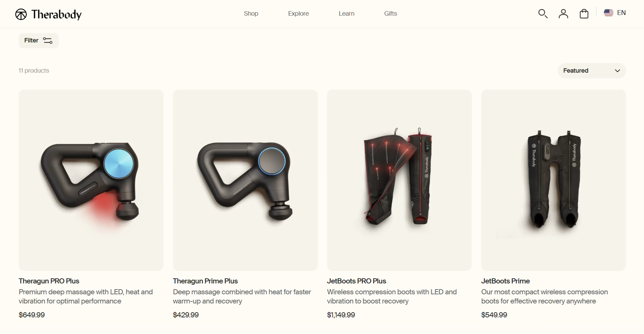
Task: Open the Learn menu
Action: (x=346, y=14)
